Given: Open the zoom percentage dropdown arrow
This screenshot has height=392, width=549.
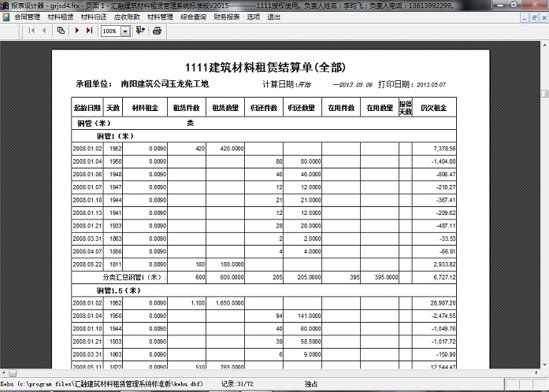Looking at the screenshot, I should tap(125, 31).
